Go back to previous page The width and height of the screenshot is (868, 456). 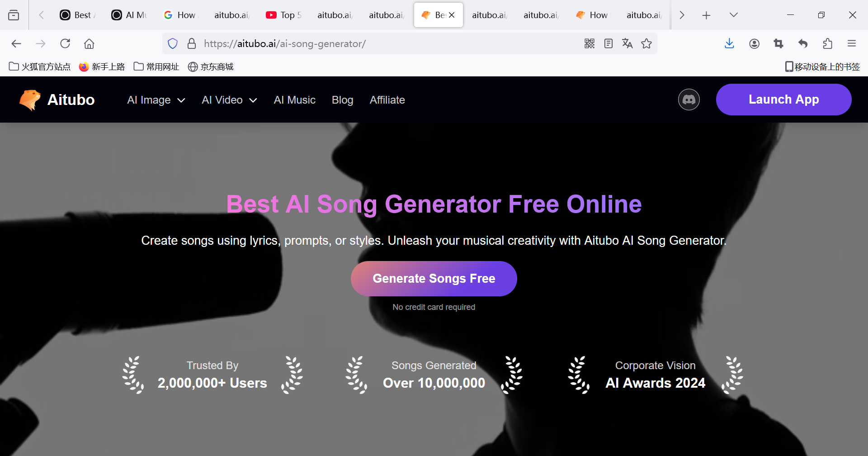point(16,43)
